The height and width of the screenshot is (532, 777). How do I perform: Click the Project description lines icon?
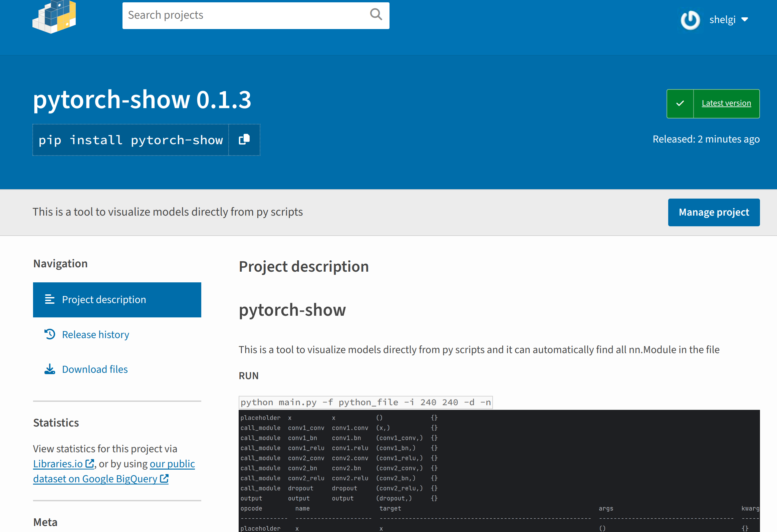pyautogui.click(x=50, y=299)
